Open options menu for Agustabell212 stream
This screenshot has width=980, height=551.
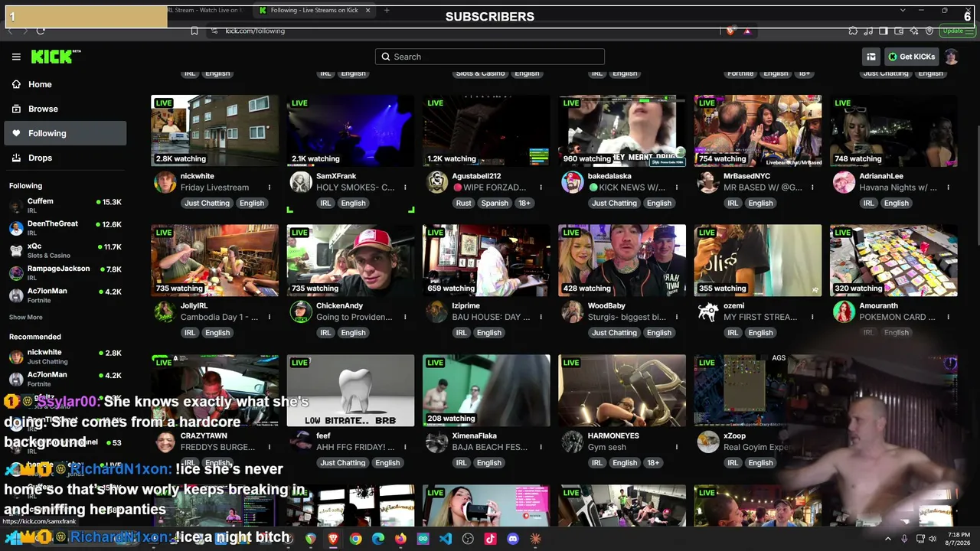(x=541, y=187)
